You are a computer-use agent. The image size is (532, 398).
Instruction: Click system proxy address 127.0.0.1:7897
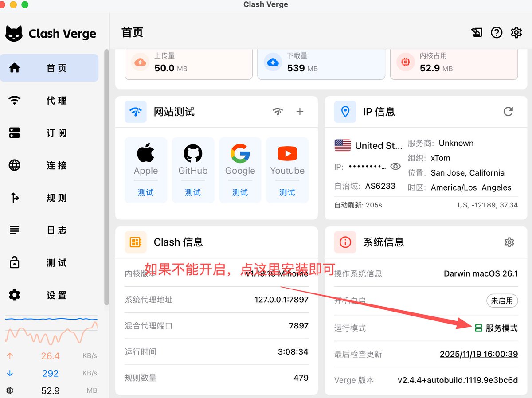[282, 300]
